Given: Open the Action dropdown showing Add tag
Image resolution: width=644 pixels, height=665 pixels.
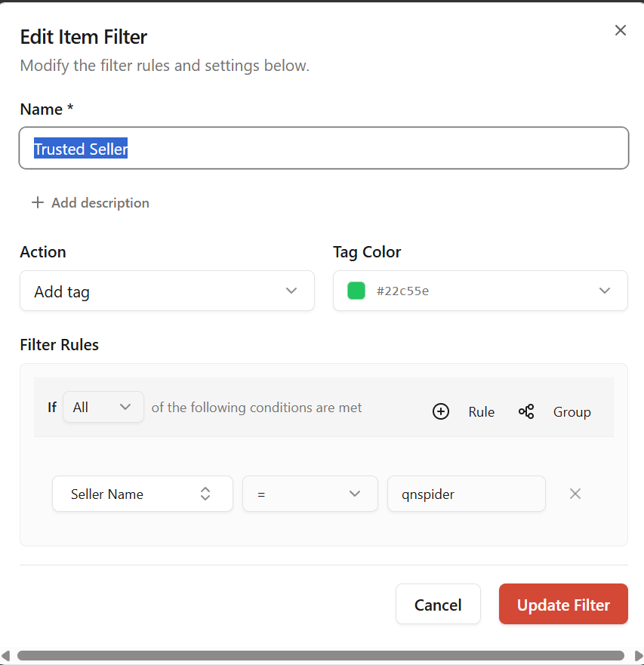Looking at the screenshot, I should (167, 291).
